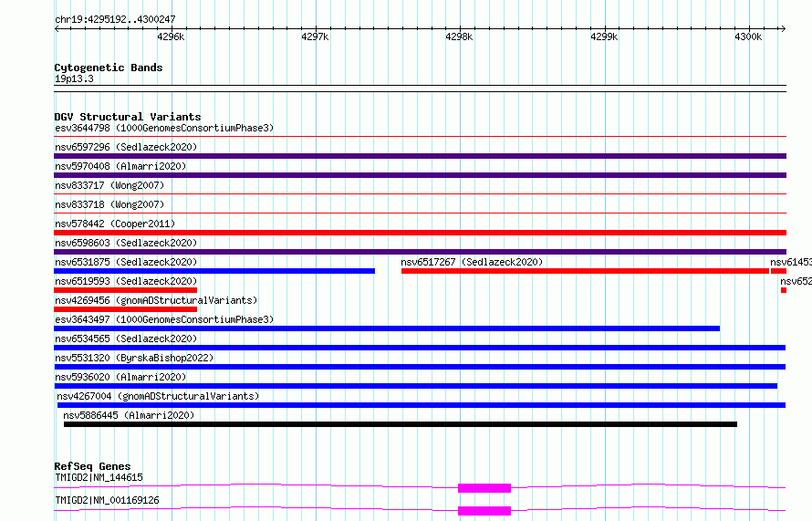Click the TMIGD2|NM_144615 gene label

pos(99,477)
